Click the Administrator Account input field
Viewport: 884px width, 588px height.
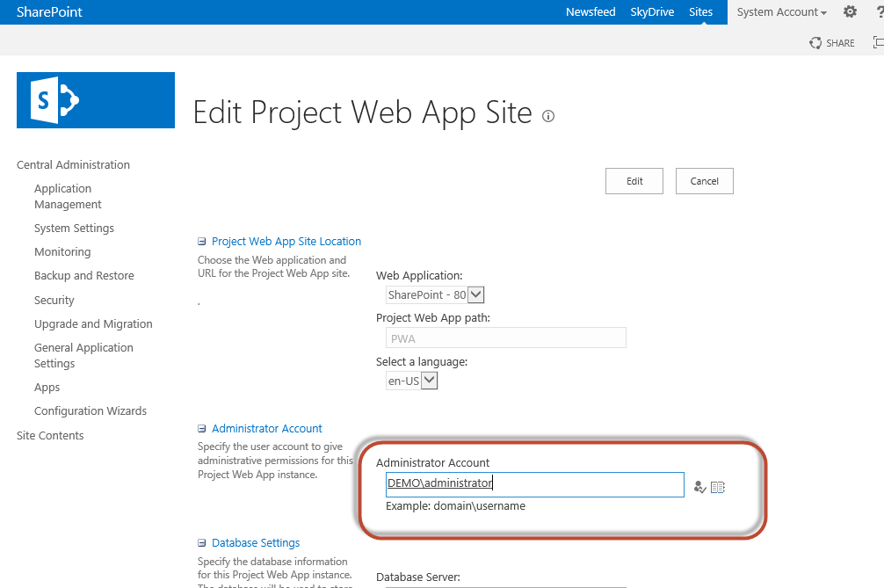[534, 485]
